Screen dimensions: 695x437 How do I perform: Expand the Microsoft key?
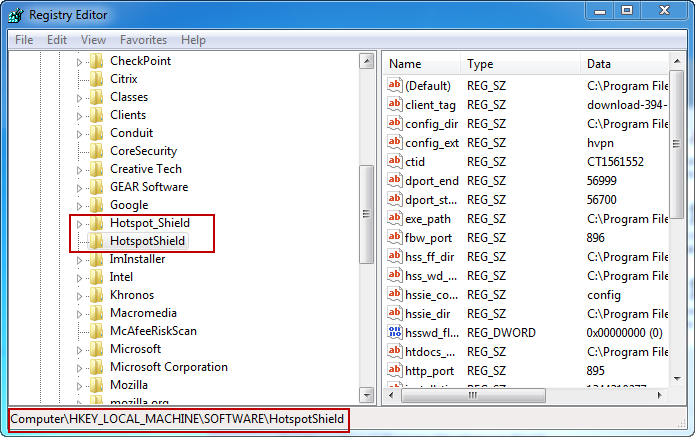pyautogui.click(x=79, y=350)
